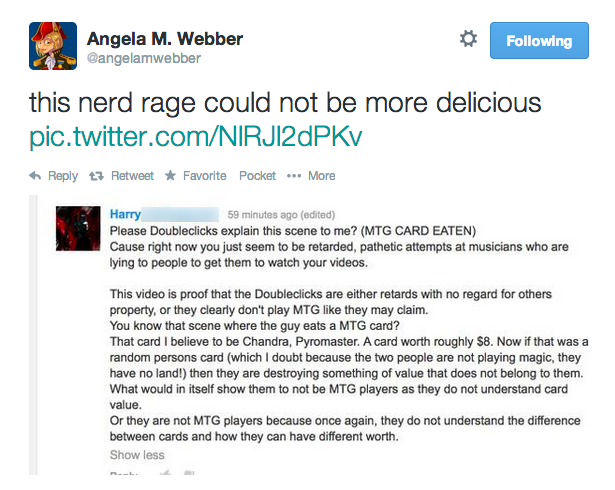Click the Favorite text label
The width and height of the screenshot is (615, 490).
pyautogui.click(x=204, y=176)
